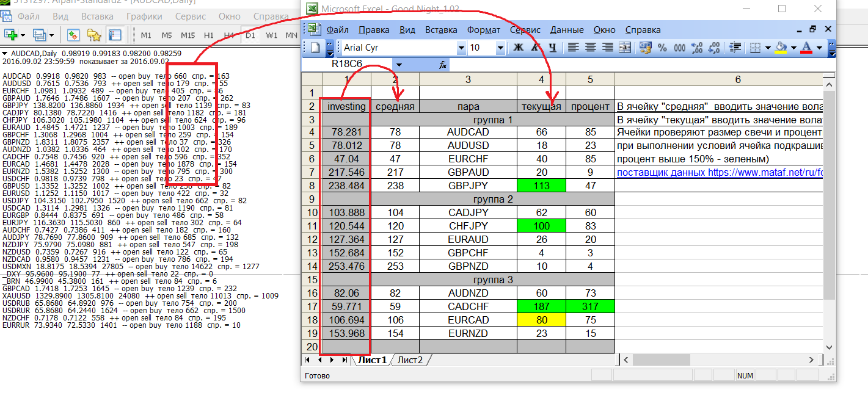Select the Лист1 sheet tab

click(372, 360)
